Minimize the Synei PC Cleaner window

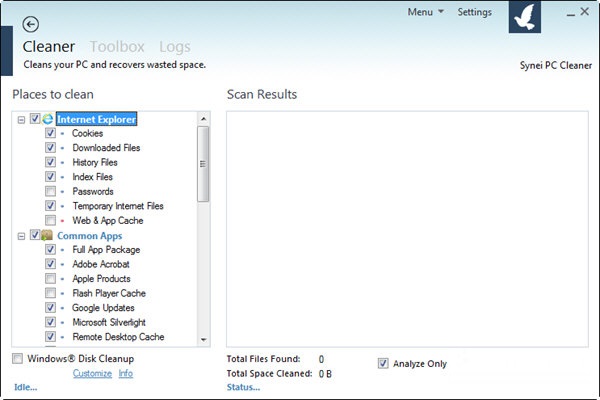coord(571,13)
